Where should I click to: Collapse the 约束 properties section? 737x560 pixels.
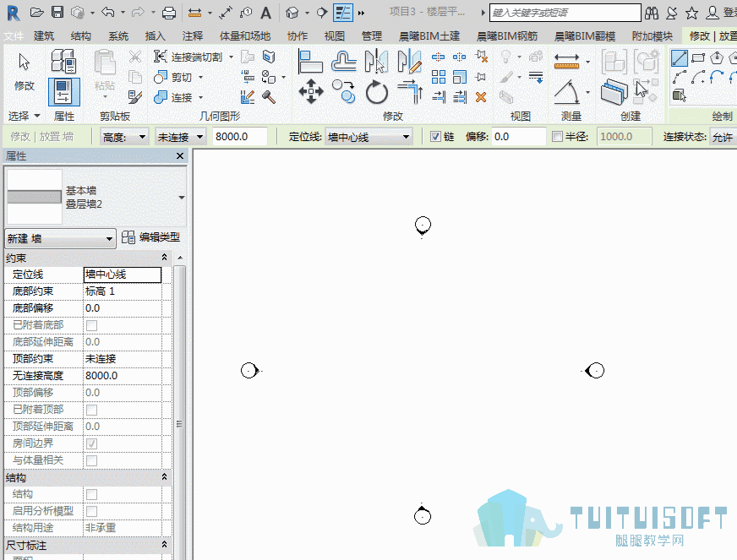coord(164,258)
